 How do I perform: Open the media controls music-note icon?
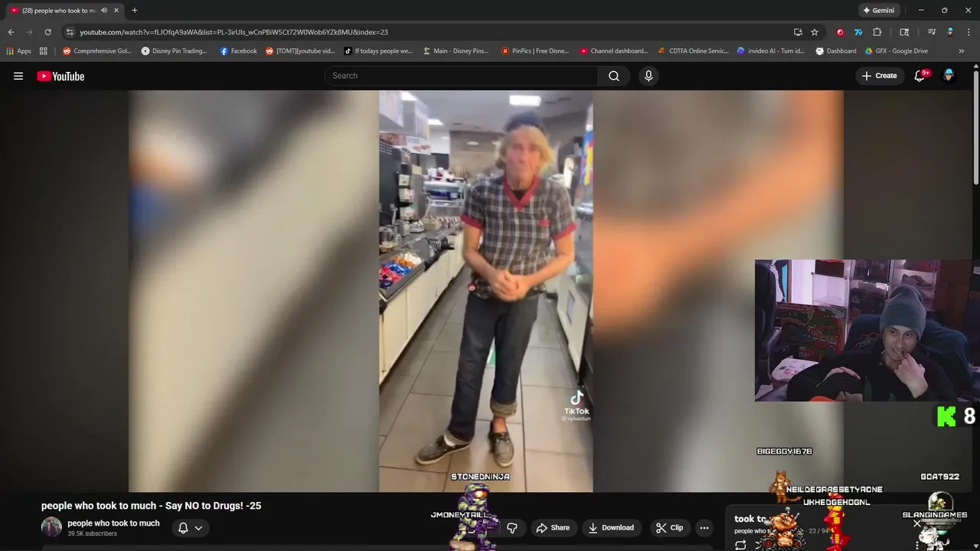point(932,32)
